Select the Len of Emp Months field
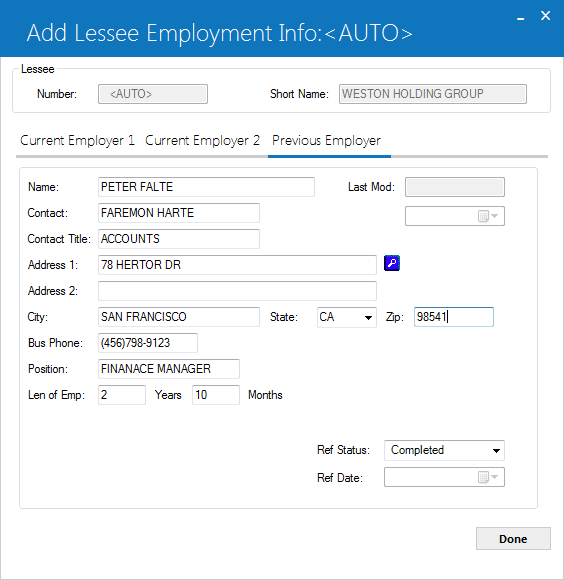Image resolution: width=564 pixels, height=580 pixels. (x=216, y=395)
